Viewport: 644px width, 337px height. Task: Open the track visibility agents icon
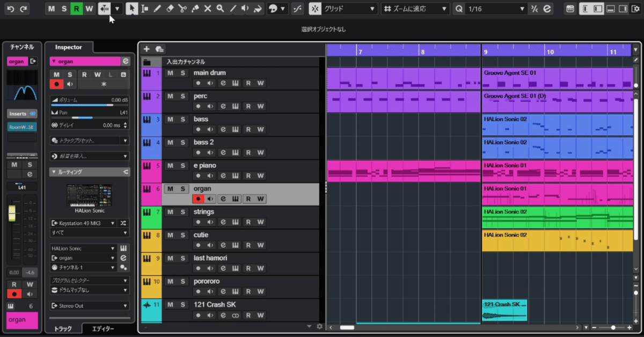click(x=159, y=49)
